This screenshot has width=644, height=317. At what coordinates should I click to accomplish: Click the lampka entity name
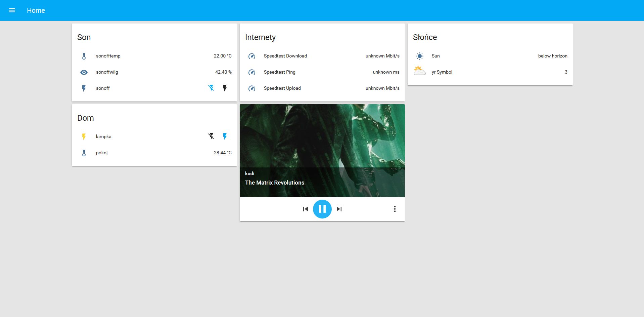(x=103, y=136)
